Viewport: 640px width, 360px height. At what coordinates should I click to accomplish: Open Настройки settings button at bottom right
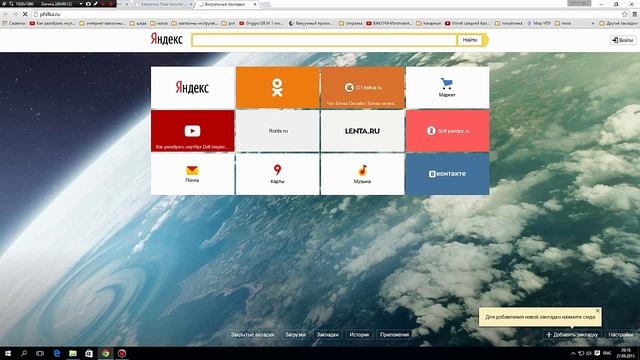(x=620, y=334)
